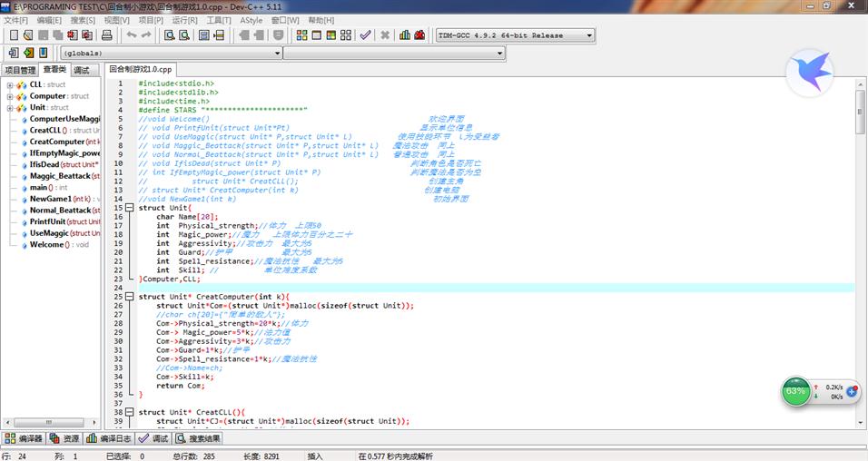Expand the CLL struct in class browser

click(x=10, y=84)
